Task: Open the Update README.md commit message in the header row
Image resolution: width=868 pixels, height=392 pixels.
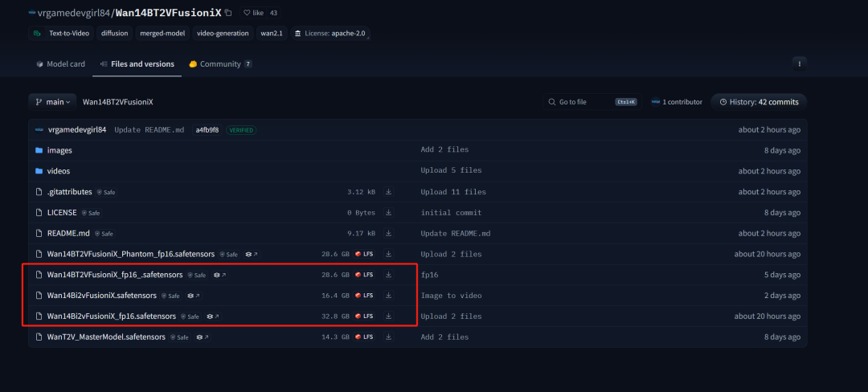Action: tap(149, 130)
